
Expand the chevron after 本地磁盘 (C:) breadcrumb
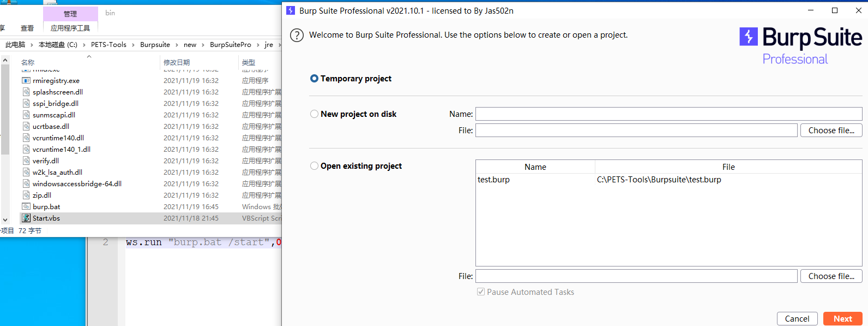84,45
